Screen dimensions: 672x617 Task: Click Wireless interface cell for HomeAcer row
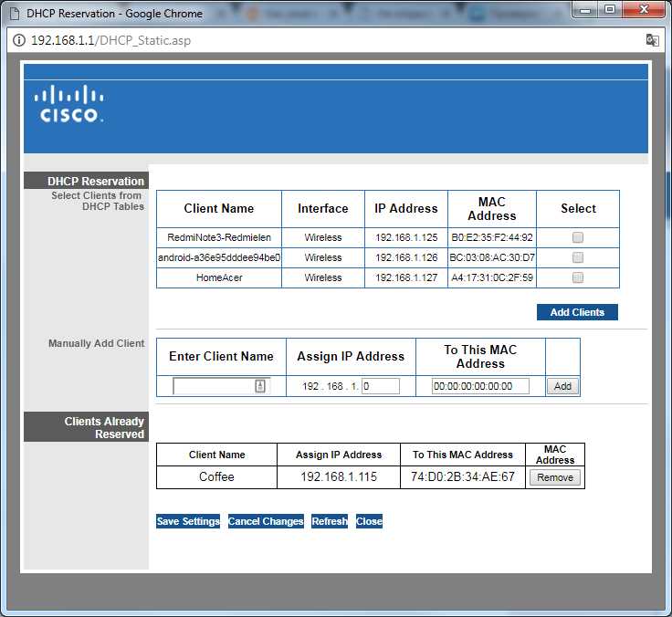click(323, 277)
